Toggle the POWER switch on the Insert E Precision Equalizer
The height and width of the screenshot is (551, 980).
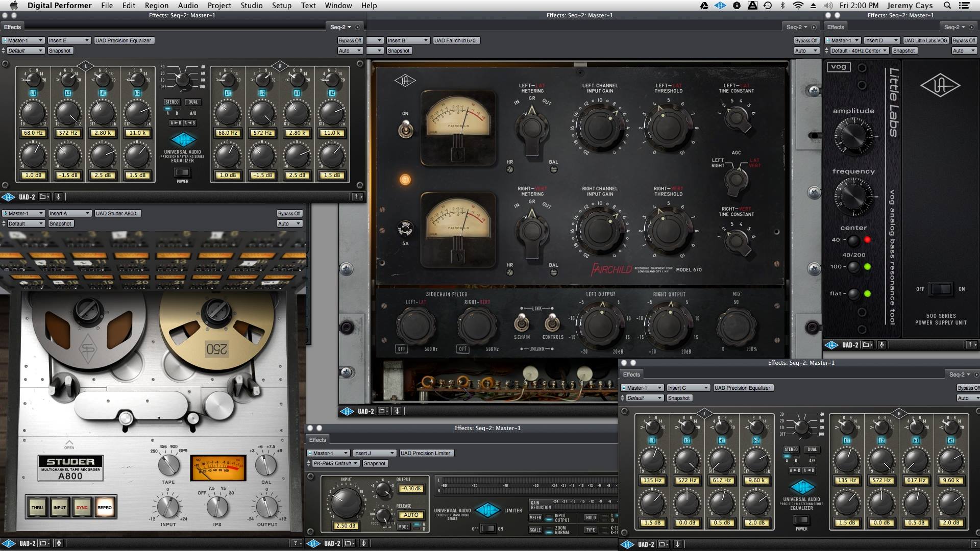pos(182,172)
